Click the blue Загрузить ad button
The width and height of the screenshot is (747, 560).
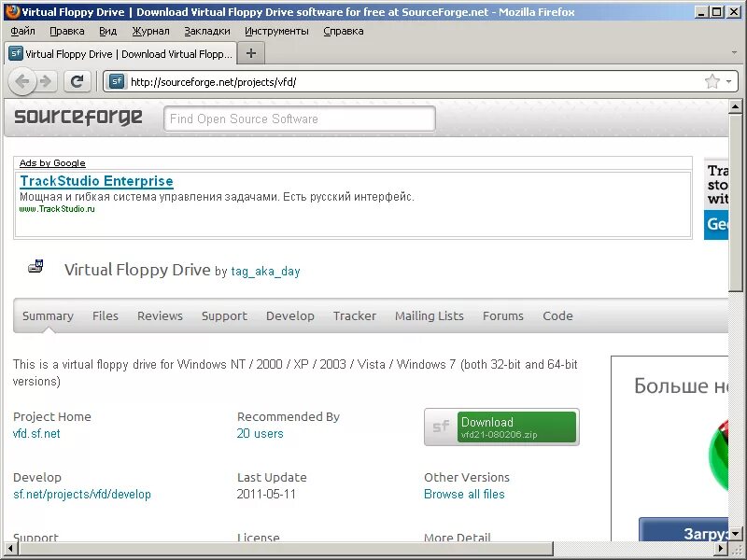684,530
